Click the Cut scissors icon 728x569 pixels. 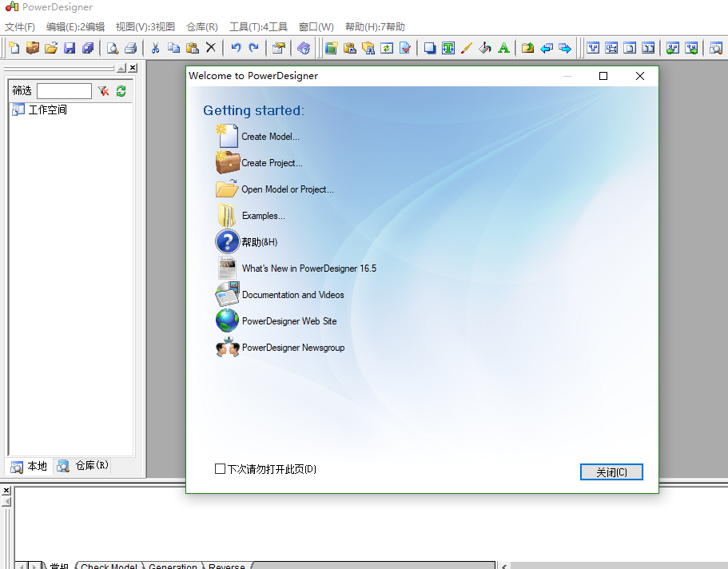coord(156,48)
